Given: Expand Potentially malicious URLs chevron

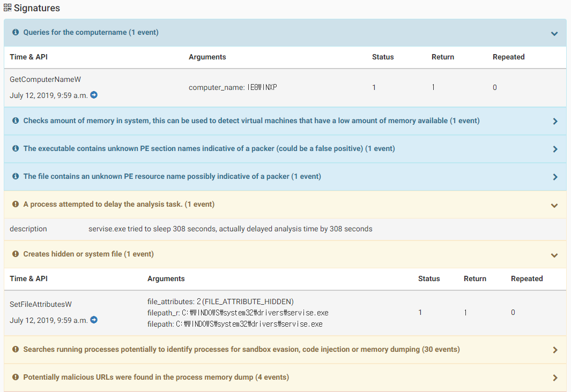Looking at the screenshot, I should tap(555, 378).
